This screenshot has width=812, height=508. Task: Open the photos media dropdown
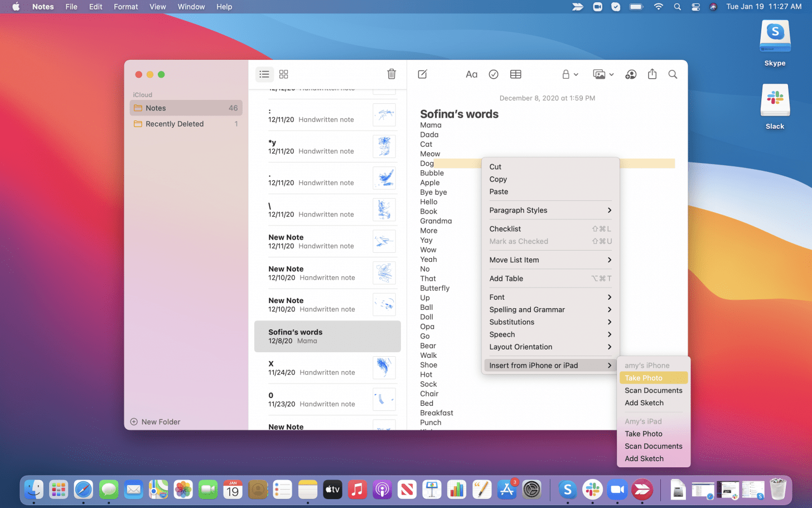click(603, 74)
